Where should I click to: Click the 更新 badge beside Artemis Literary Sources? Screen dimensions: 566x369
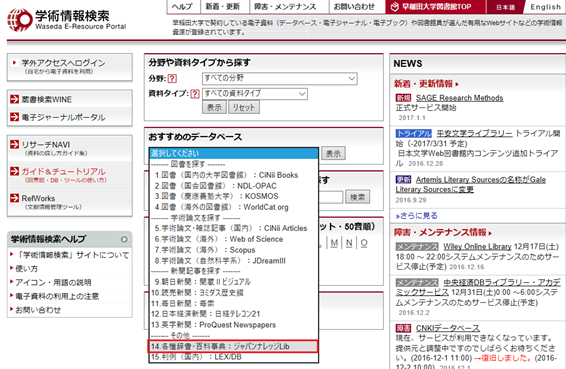click(x=403, y=179)
